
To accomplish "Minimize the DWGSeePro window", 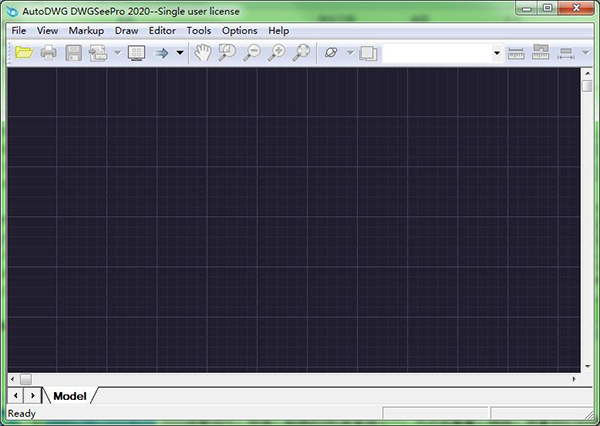I will coord(527,8).
